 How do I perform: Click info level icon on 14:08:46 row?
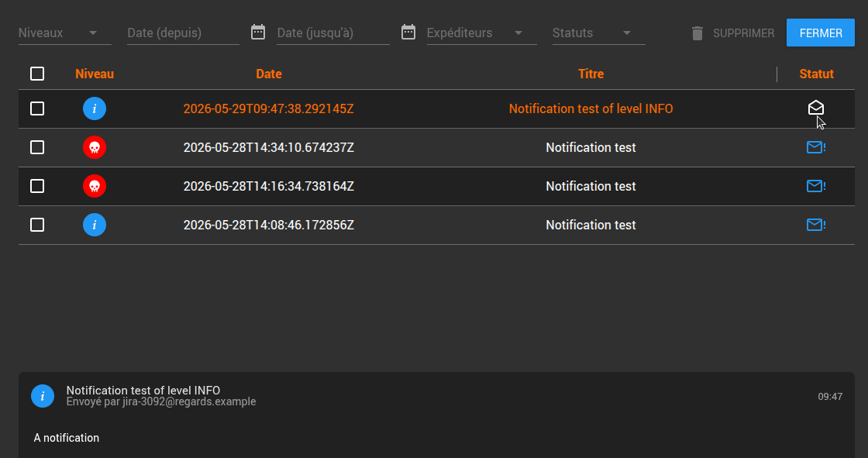click(x=95, y=225)
